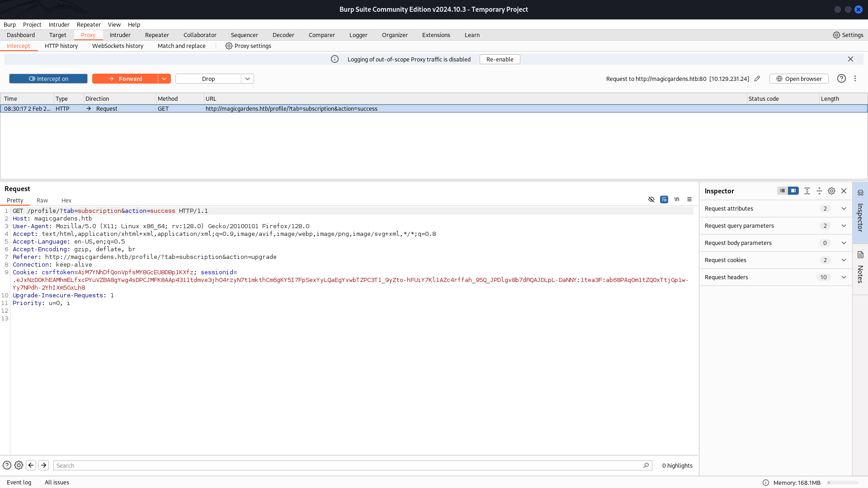
Task: Open Settings in the top right
Action: point(848,35)
